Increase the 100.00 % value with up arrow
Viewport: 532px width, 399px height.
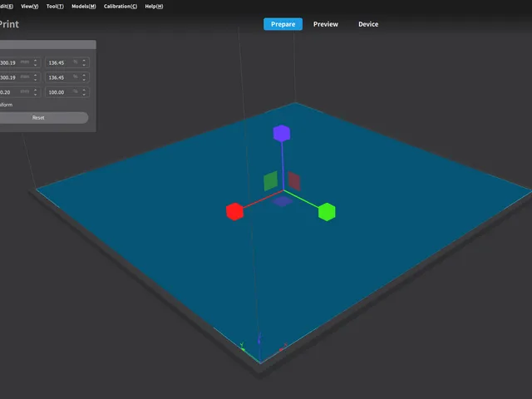pyautogui.click(x=84, y=90)
